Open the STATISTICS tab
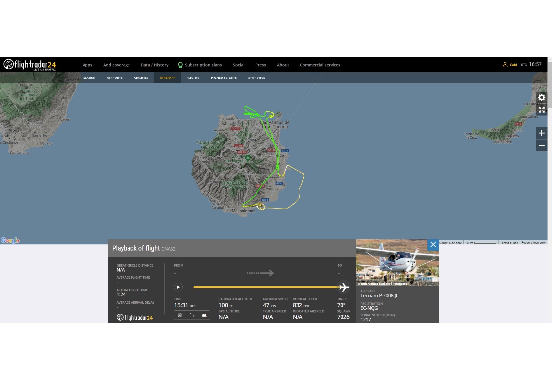 tap(256, 78)
